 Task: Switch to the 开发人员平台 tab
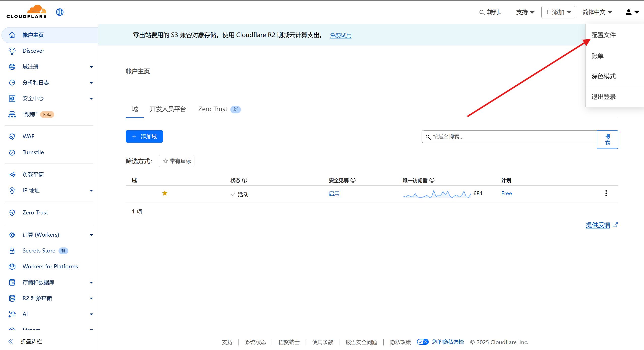tap(168, 109)
